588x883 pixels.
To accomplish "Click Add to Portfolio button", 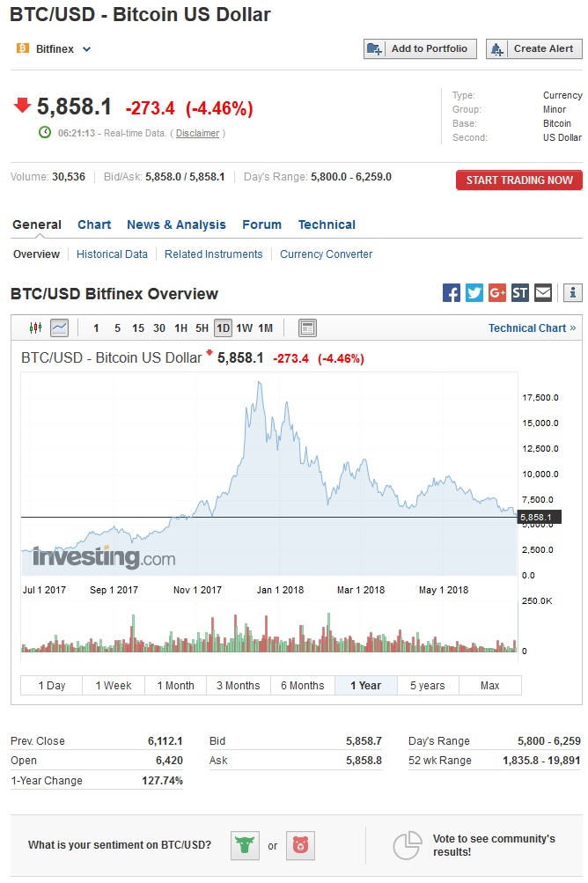I will pos(420,49).
